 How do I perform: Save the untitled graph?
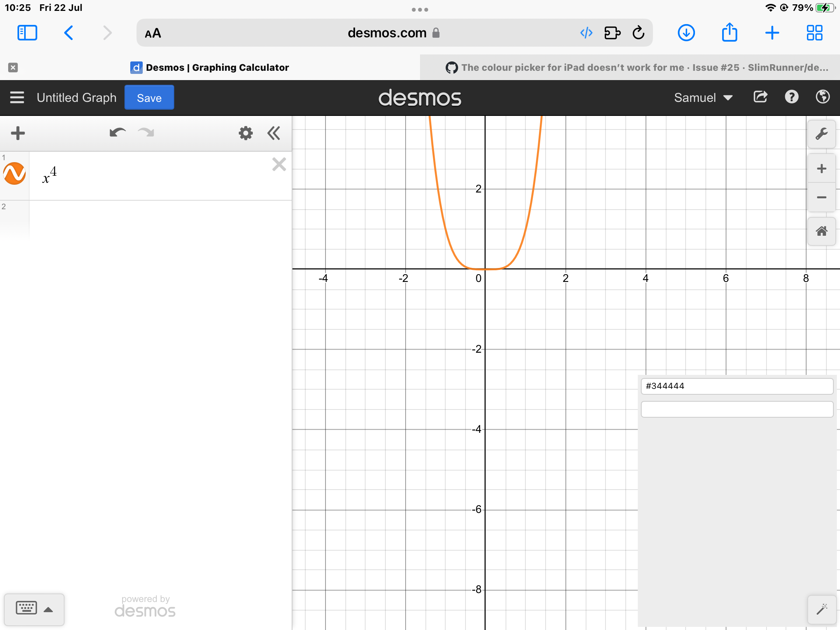tap(149, 97)
